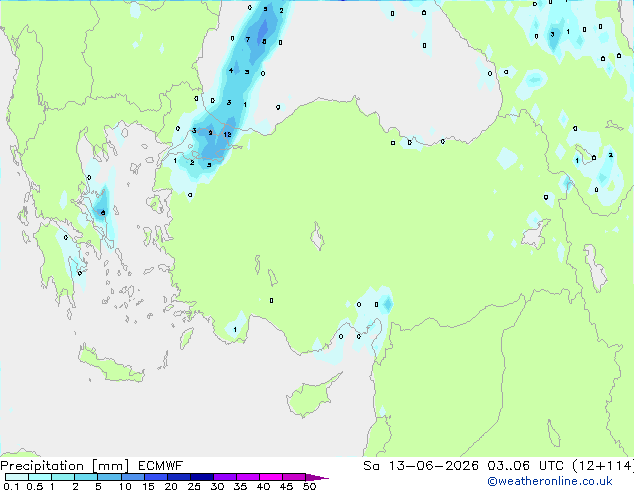The height and width of the screenshot is (490, 634).
Task: Click the '30' legend scale label
Action: (217, 486)
